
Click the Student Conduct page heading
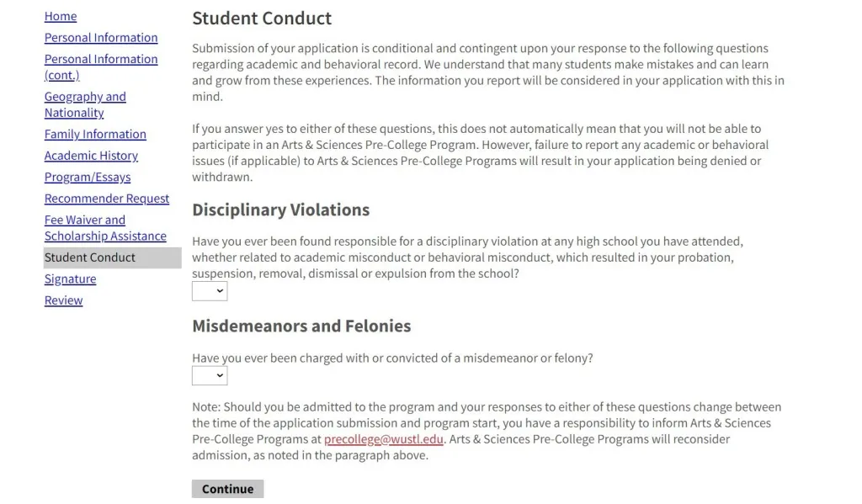point(262,18)
